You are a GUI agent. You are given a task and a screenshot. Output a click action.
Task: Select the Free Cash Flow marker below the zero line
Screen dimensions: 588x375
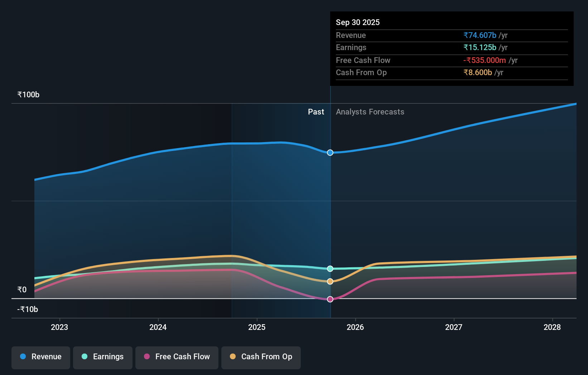[330, 299]
